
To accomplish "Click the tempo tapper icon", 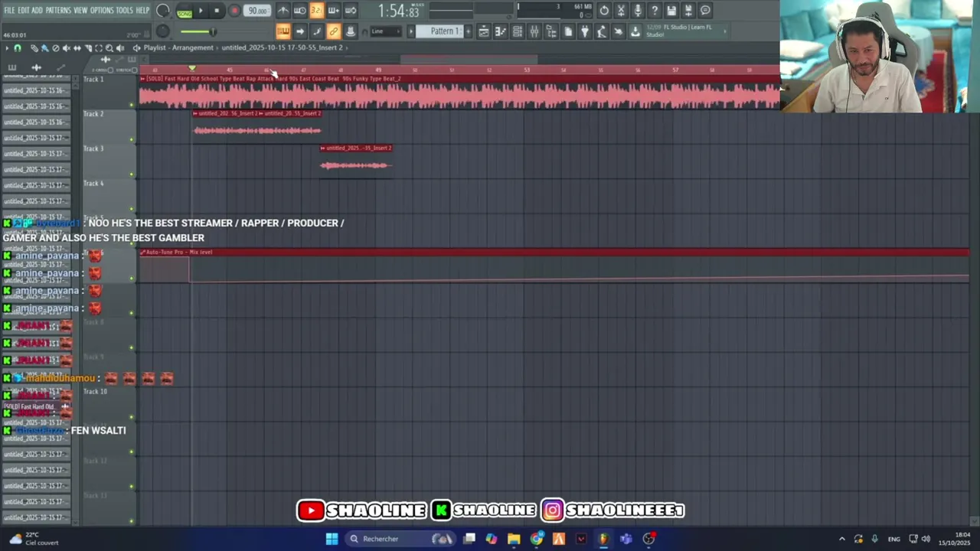I will pyautogui.click(x=602, y=31).
